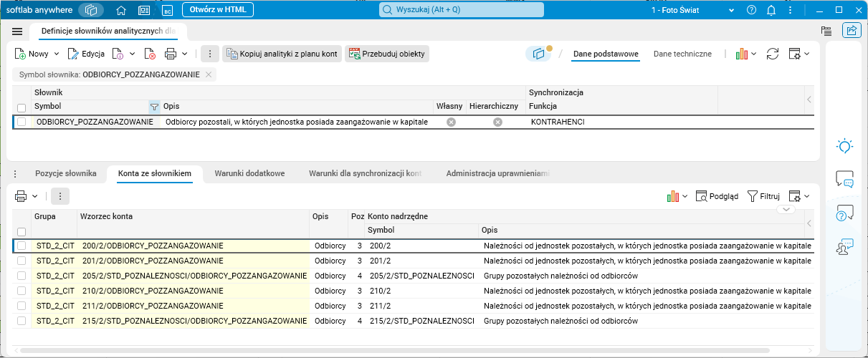Click the delete record icon in toolbar
The image size is (868, 358).
(150, 54)
